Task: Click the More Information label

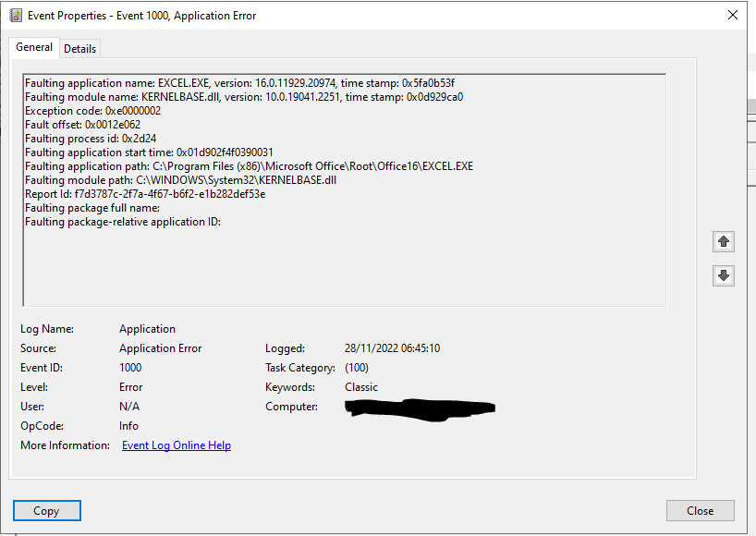Action: pyautogui.click(x=66, y=445)
